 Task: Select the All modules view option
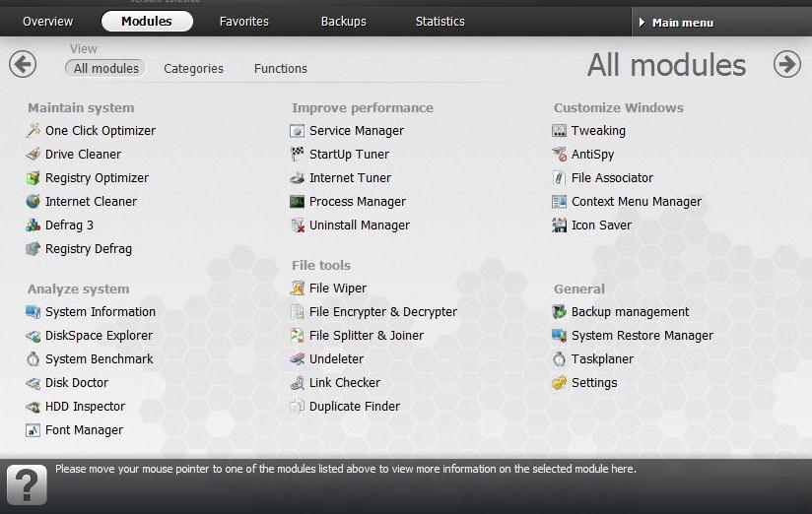[105, 69]
